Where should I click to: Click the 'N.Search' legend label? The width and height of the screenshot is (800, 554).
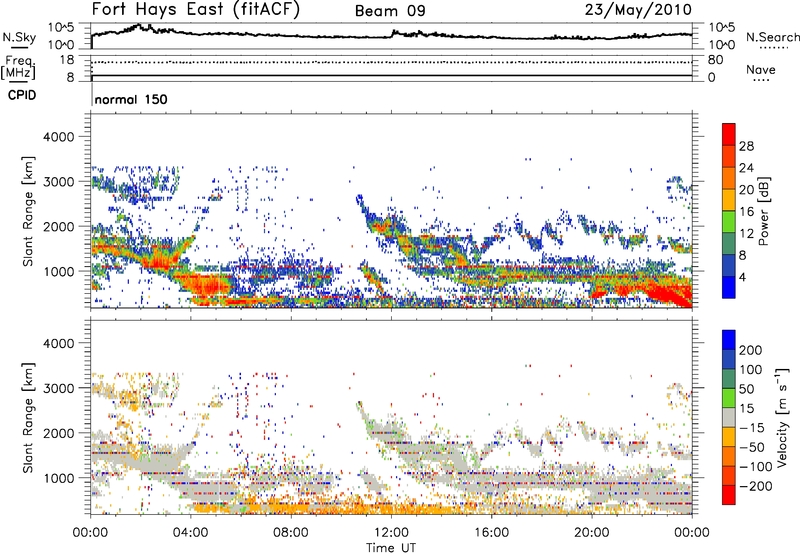pyautogui.click(x=773, y=37)
